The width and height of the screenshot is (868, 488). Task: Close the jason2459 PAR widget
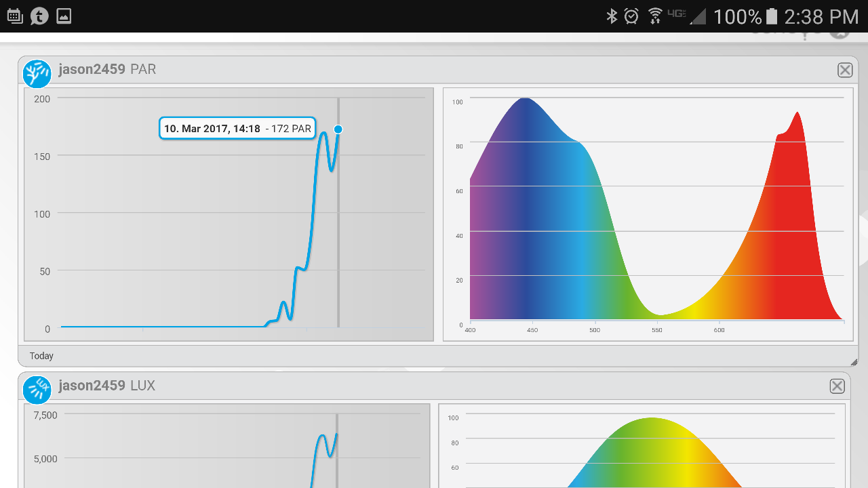[x=845, y=70]
